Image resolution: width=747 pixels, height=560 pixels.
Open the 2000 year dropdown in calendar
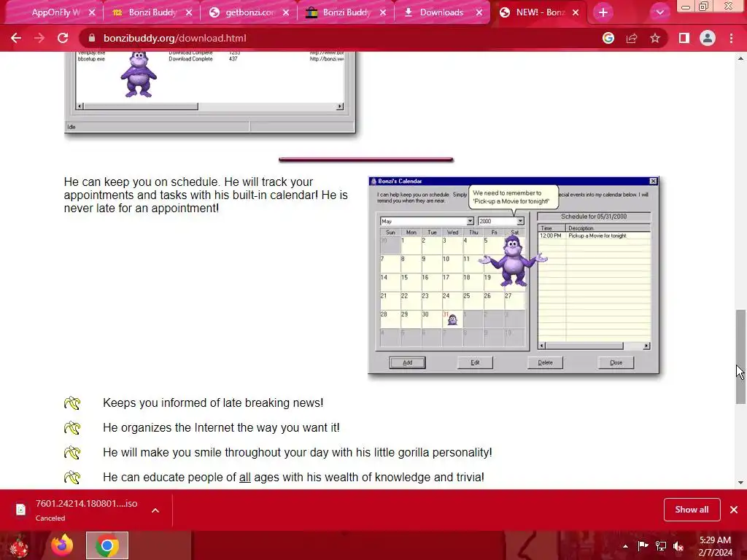point(520,221)
